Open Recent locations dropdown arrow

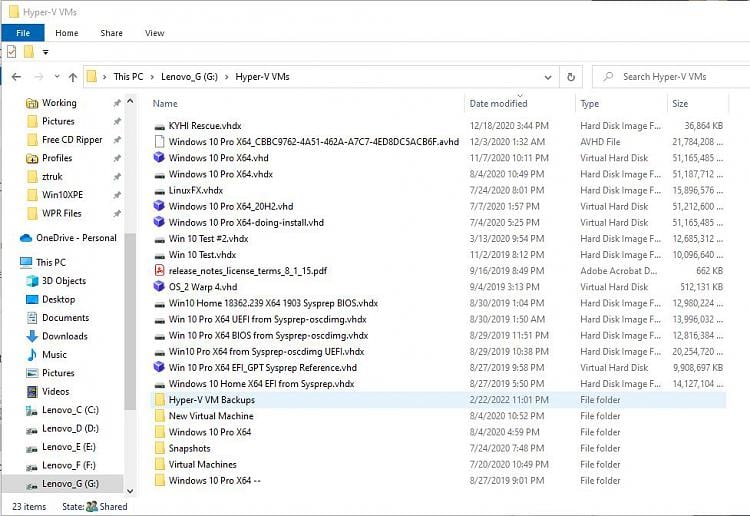point(57,77)
